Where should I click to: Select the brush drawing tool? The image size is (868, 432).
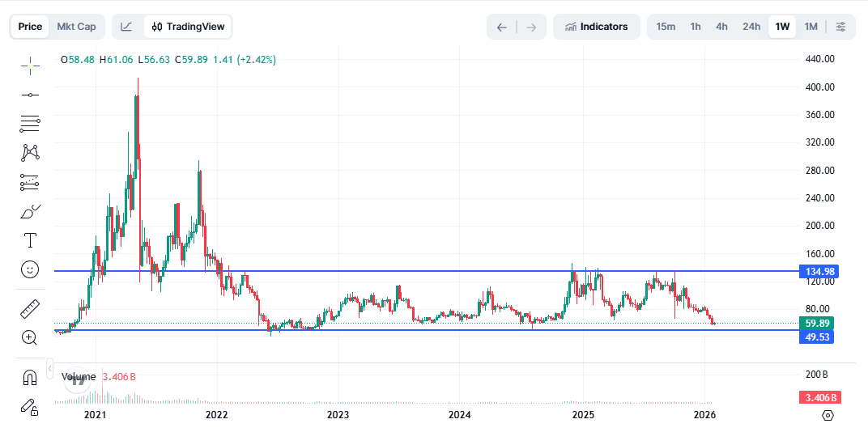(30, 211)
